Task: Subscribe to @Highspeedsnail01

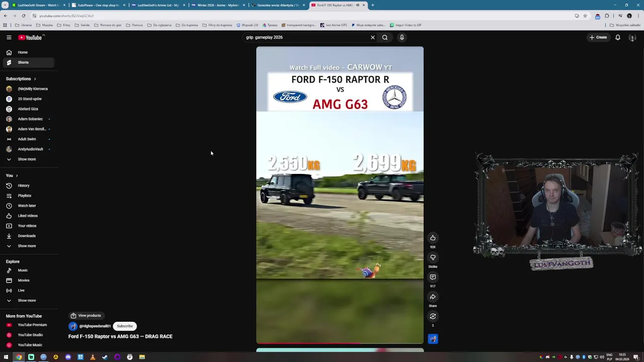Action: 125,326
